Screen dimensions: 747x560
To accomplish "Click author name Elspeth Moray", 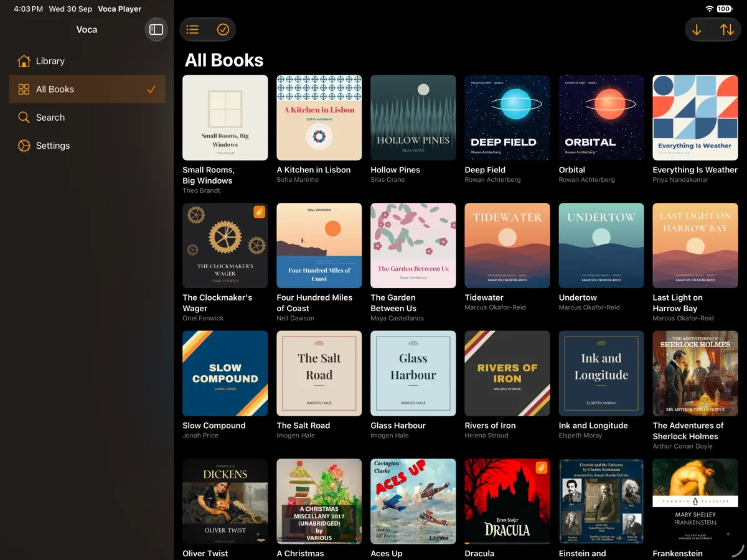I will click(x=580, y=436).
